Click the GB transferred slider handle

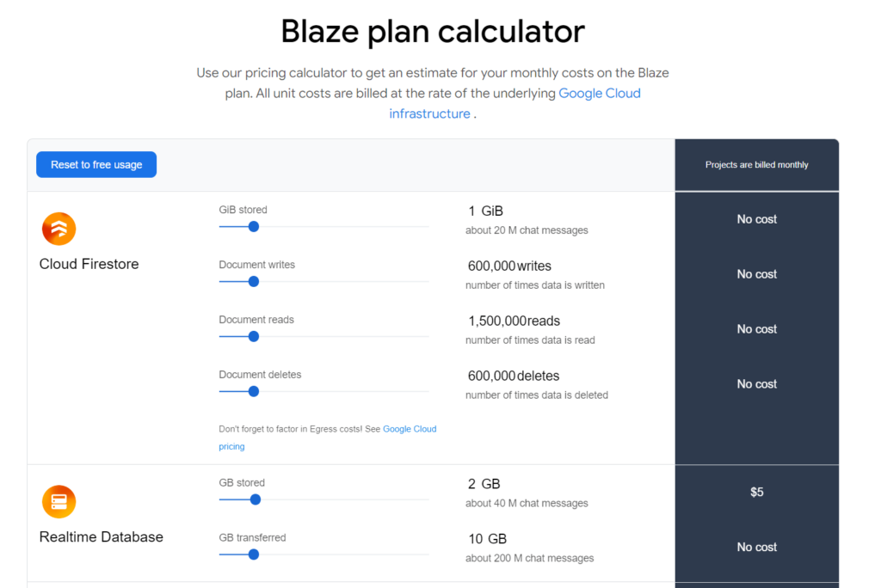[253, 554]
